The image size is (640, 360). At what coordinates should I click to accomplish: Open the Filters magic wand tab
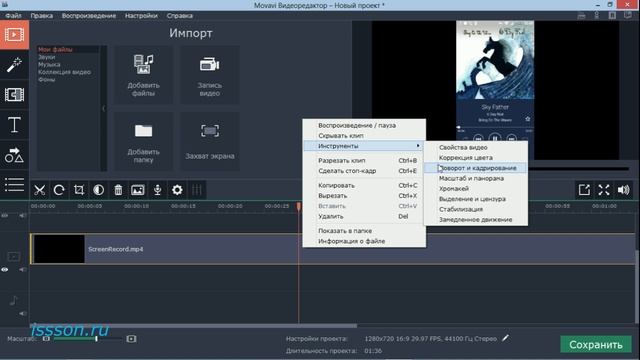[x=14, y=64]
